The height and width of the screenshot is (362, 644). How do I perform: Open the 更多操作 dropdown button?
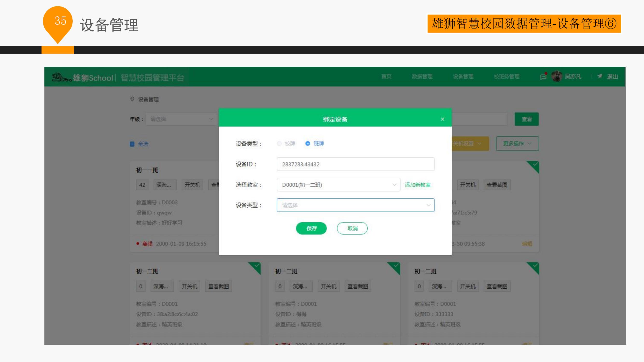point(517,144)
